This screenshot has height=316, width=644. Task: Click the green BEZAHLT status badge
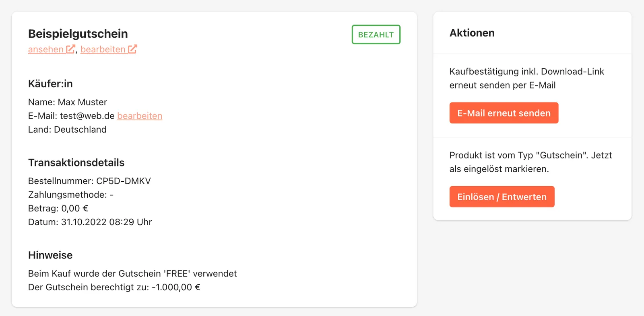tap(376, 35)
